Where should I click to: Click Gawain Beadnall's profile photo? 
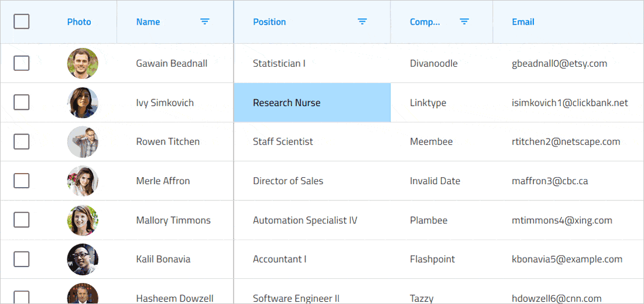(83, 63)
